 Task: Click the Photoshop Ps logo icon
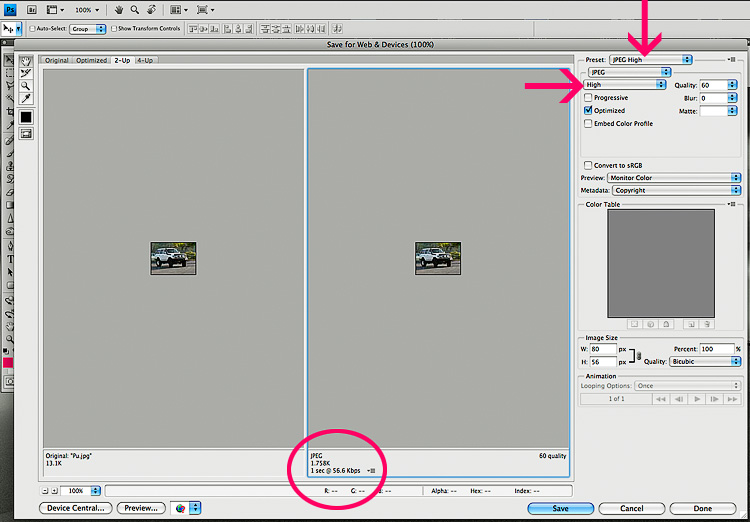(10, 9)
